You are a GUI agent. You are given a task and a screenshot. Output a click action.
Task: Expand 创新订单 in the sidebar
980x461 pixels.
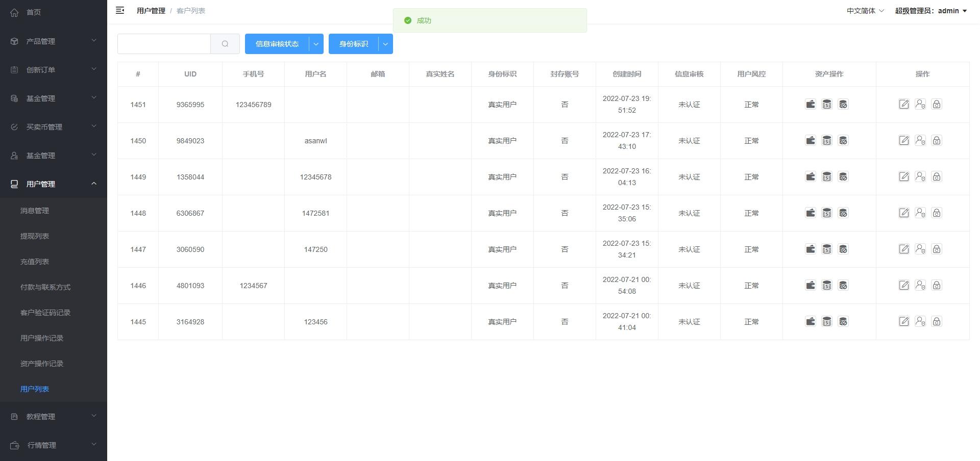tap(54, 69)
